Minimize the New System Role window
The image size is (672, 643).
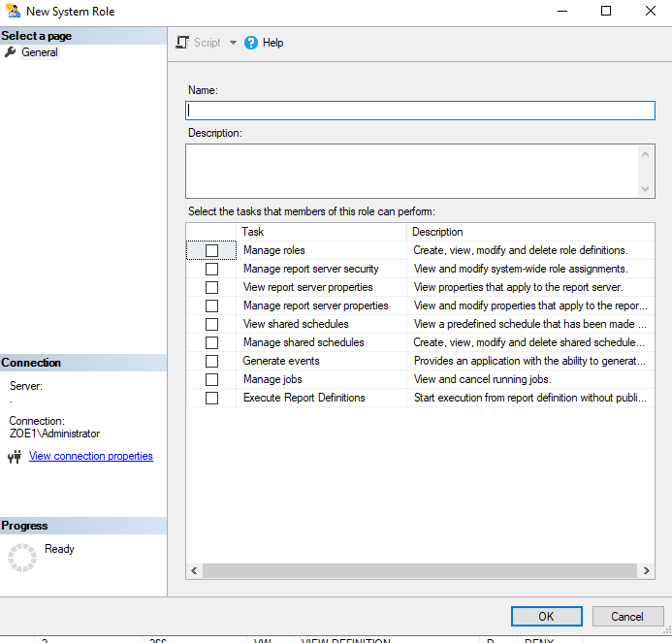coord(562,11)
